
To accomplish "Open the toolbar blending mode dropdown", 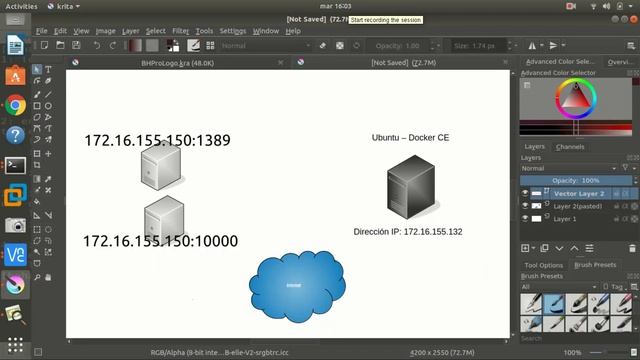I will 266,45.
